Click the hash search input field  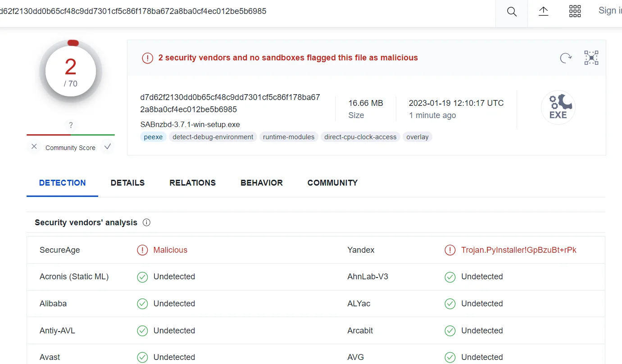click(248, 11)
